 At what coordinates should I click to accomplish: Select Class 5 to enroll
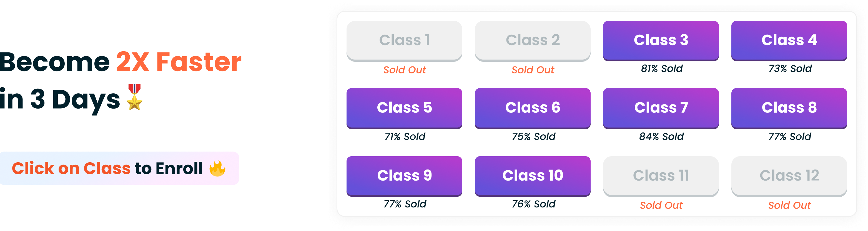click(404, 108)
